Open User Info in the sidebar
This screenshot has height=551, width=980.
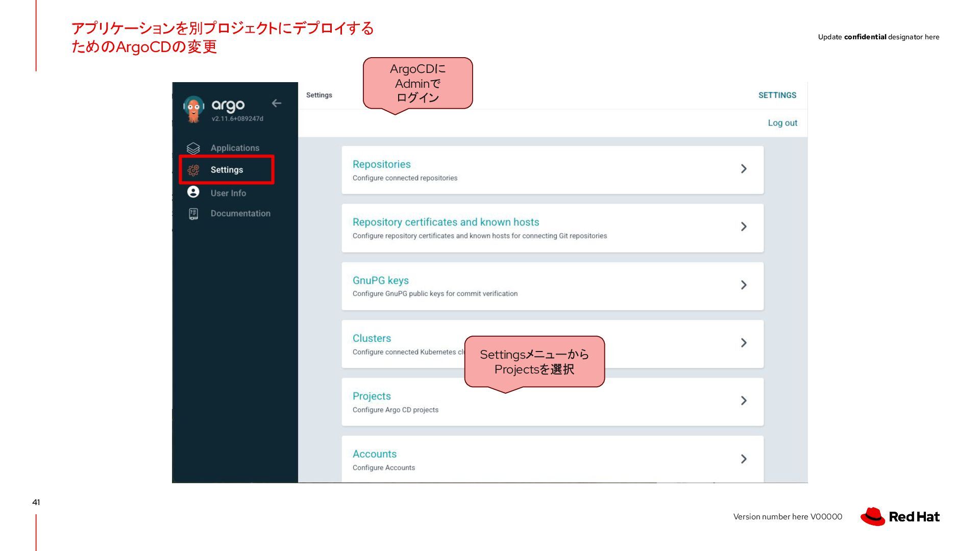point(228,193)
